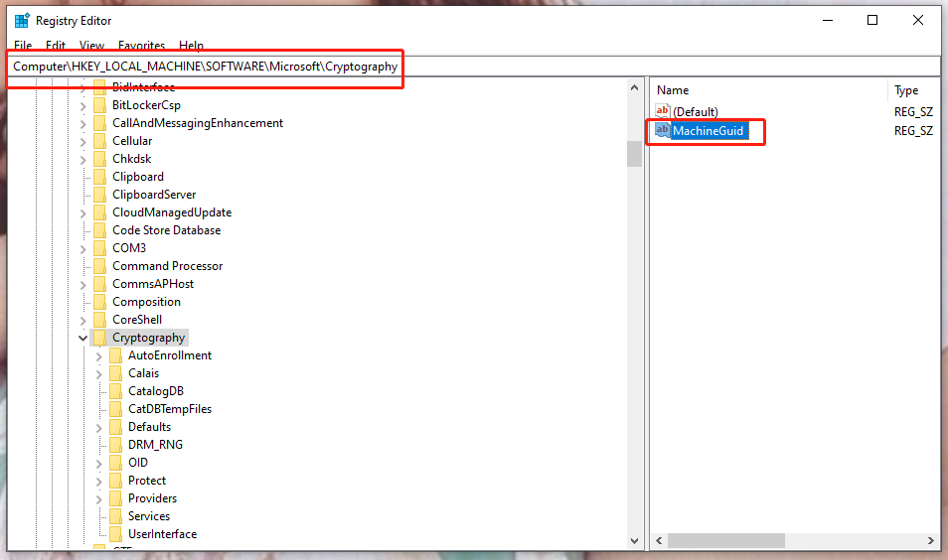Screen dimensions: 948x560
Task: Click the Protect folder icon
Action: pyautogui.click(x=115, y=481)
